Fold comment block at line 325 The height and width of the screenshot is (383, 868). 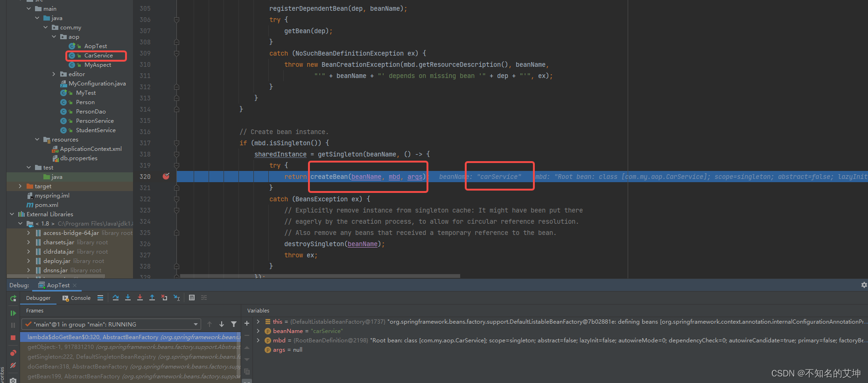(176, 233)
